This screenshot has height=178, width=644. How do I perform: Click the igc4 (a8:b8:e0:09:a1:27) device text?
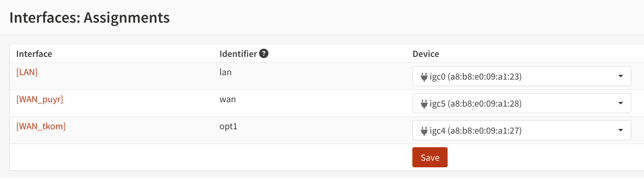click(475, 131)
